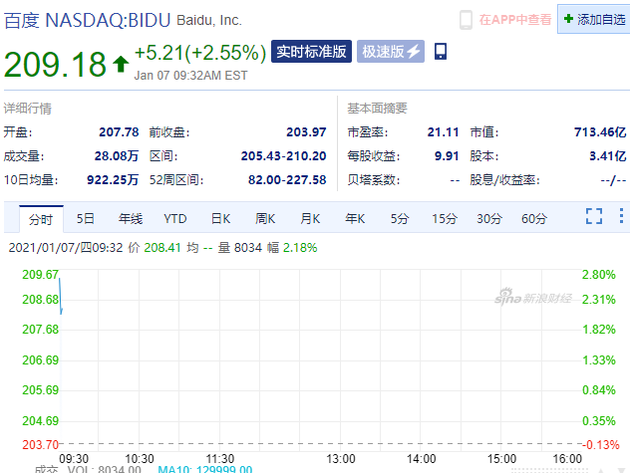Select the YTD chart tab

point(175,219)
